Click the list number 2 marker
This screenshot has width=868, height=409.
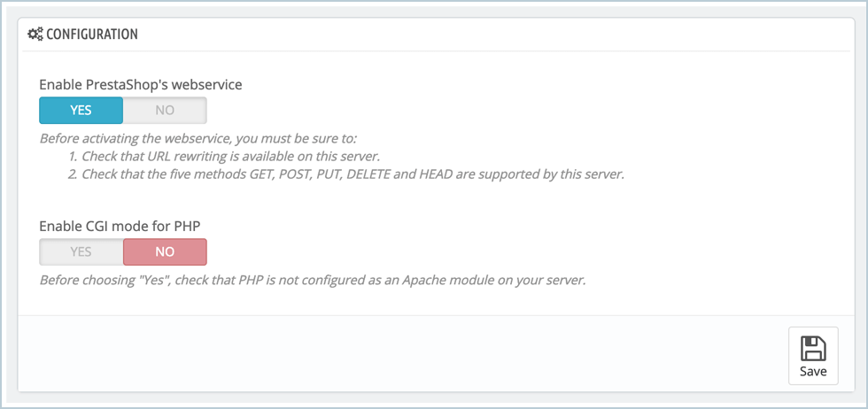tap(72, 174)
